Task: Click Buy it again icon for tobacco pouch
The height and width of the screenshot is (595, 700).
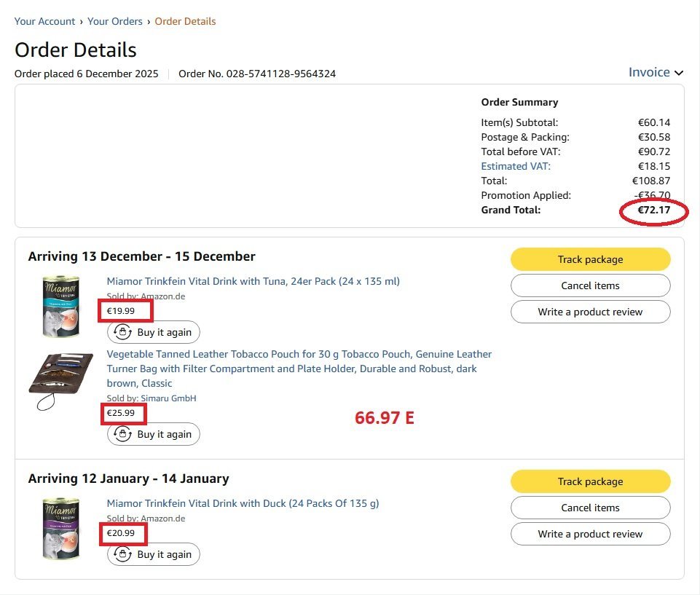Action: (122, 434)
